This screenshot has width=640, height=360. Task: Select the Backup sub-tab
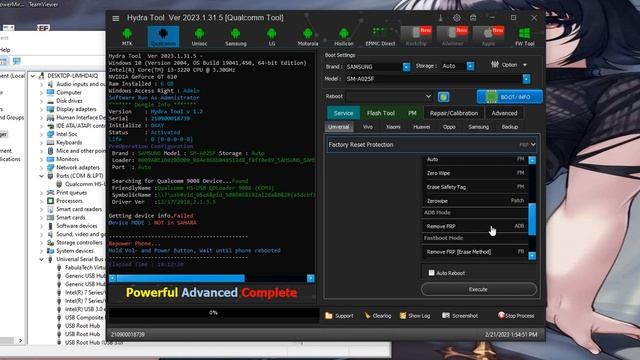[x=509, y=127]
